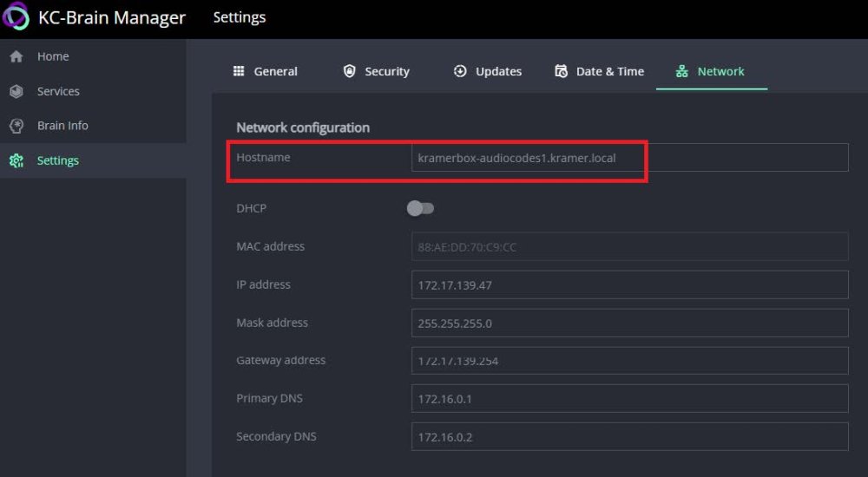Click the Updates download icon

[x=460, y=71]
